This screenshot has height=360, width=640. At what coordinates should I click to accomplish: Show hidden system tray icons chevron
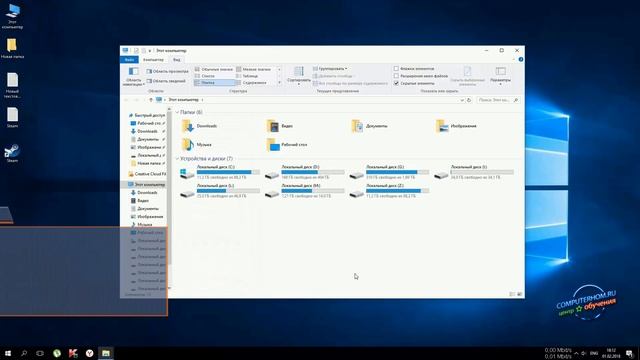[576, 353]
